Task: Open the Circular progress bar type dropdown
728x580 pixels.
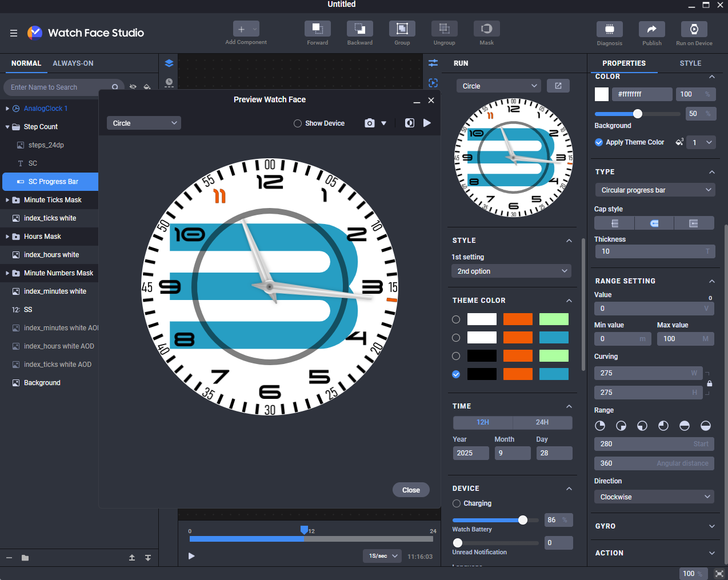Action: tap(654, 190)
